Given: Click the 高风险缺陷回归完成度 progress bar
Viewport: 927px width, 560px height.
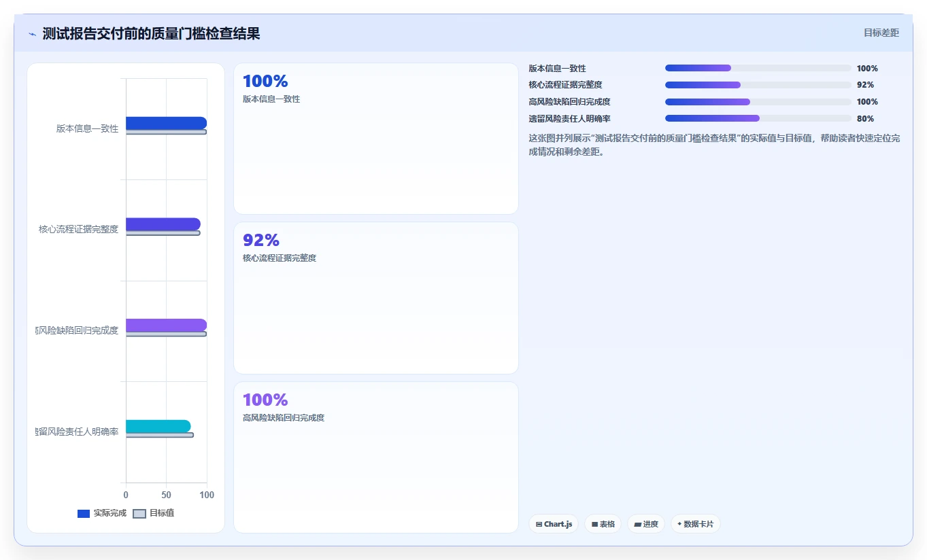Looking at the screenshot, I should (758, 102).
